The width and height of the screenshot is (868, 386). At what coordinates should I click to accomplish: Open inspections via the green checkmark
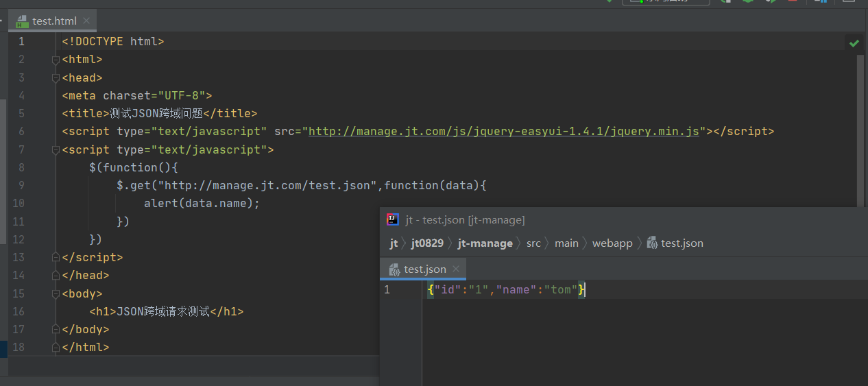854,43
